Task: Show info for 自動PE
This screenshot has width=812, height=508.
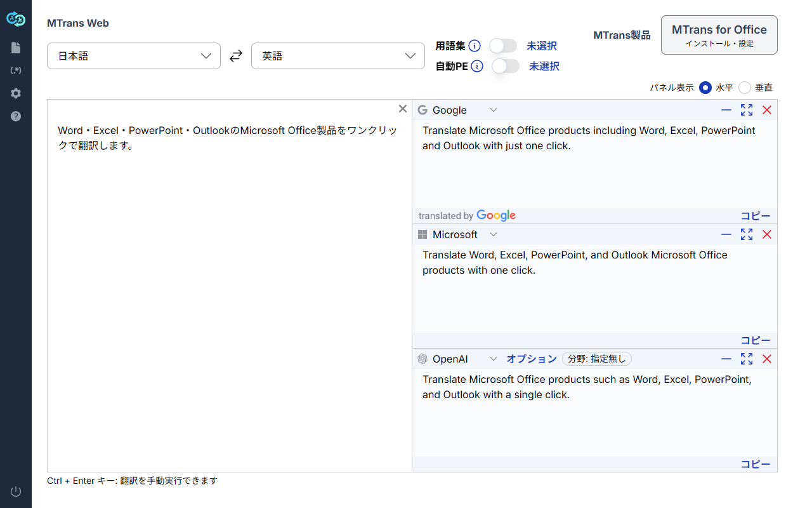Action: (x=477, y=66)
